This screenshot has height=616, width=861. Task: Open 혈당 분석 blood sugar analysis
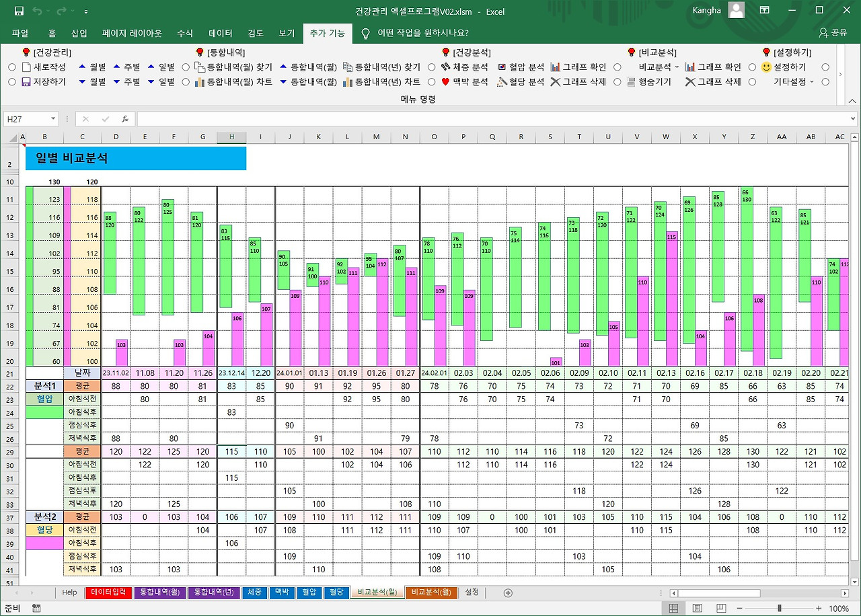[521, 82]
